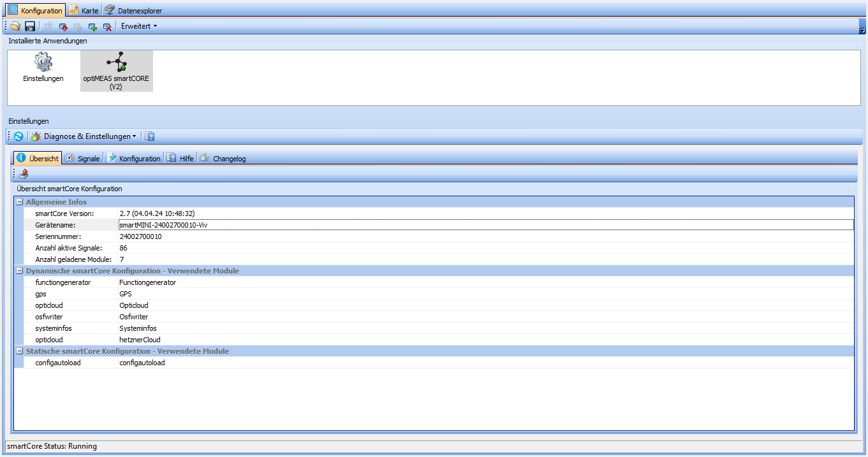The width and height of the screenshot is (868, 457).
Task: Click the add device icon with green plus
Action: (92, 26)
